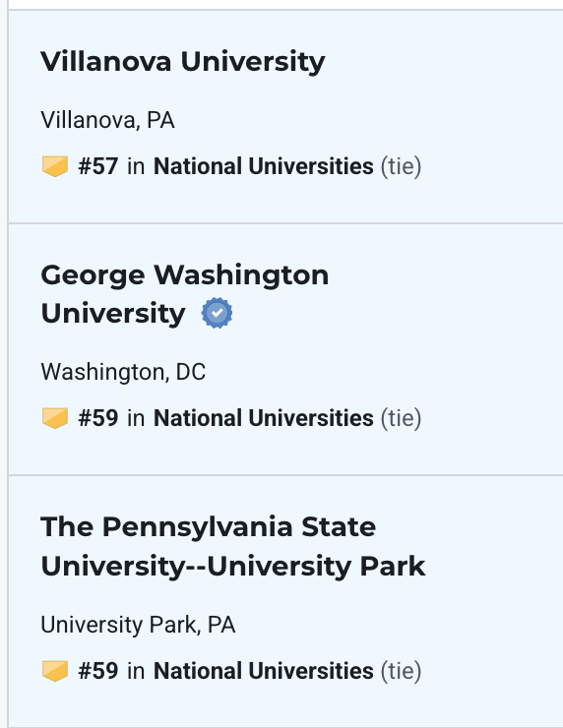This screenshot has width=563, height=728.
Task: Click the gold ranking badge for George Washington's #59
Action: point(55,418)
